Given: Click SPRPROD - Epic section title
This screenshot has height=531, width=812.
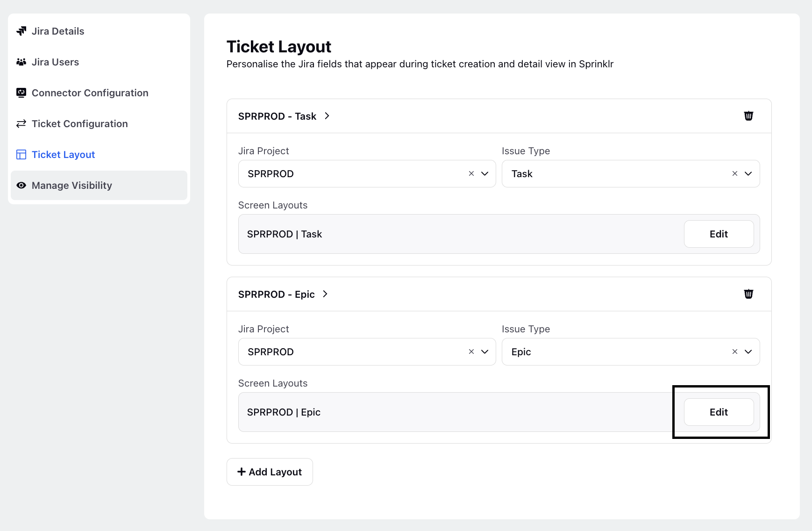Looking at the screenshot, I should (277, 294).
